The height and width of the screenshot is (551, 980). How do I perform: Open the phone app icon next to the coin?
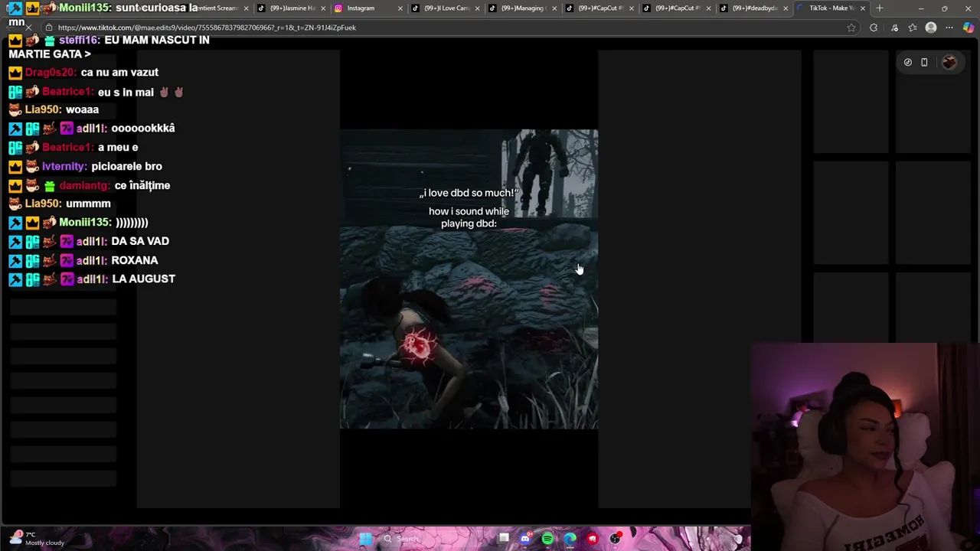tap(924, 63)
